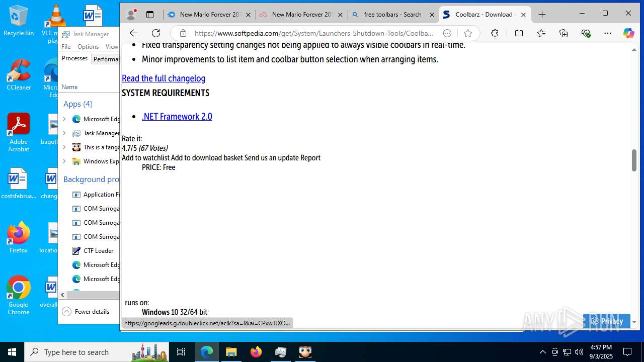The image size is (644, 362).
Task: Click the Report link
Action: coord(310,157)
